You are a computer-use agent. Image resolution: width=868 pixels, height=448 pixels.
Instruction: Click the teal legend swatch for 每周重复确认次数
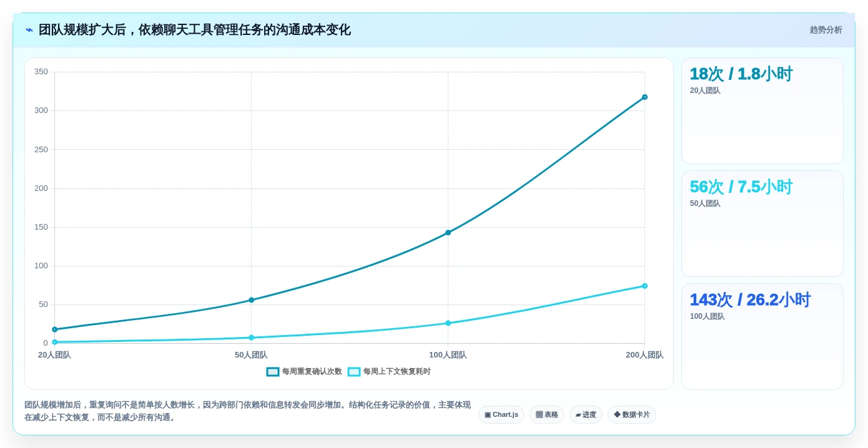273,372
